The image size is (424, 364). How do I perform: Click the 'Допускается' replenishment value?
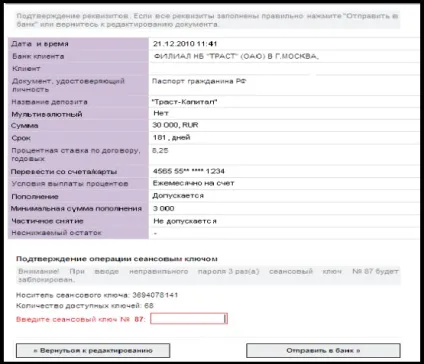[178, 196]
